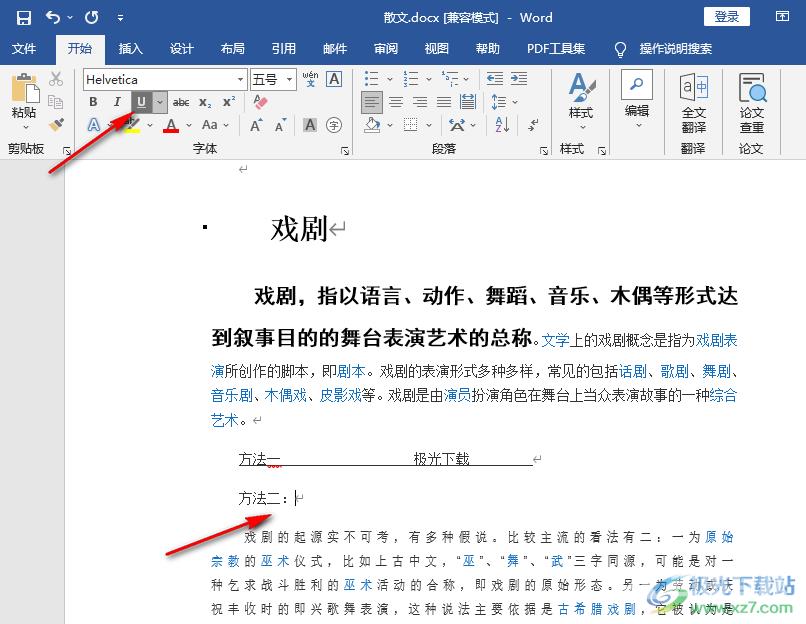Toggle underline formatting
Image resolution: width=806 pixels, height=624 pixels.
coord(141,102)
